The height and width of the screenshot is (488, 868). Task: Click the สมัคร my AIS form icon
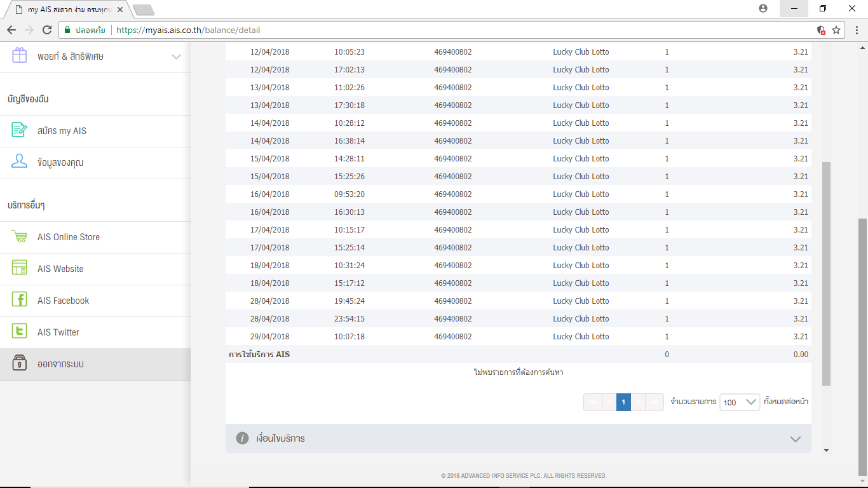(x=20, y=130)
